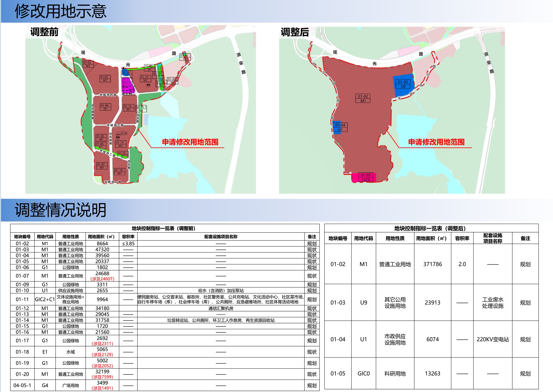Click the 便 service station icon in 01-11
This screenshot has height=392, width=553.
[123, 87]
